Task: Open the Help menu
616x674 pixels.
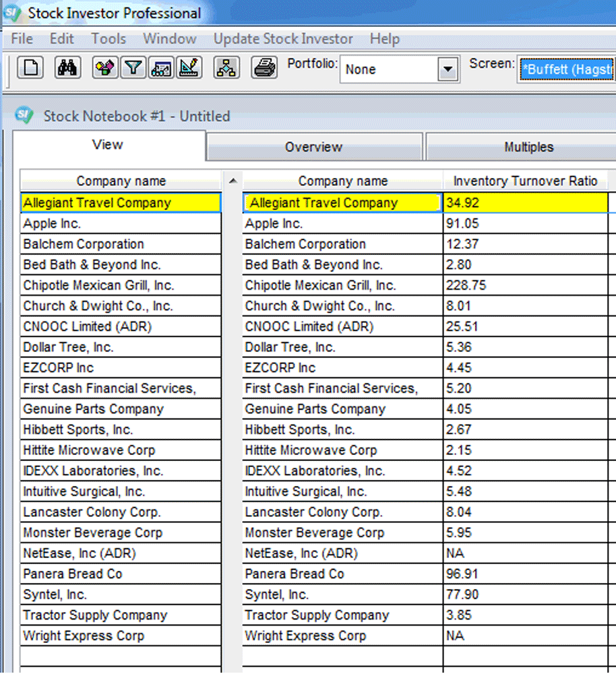Action: coord(385,38)
